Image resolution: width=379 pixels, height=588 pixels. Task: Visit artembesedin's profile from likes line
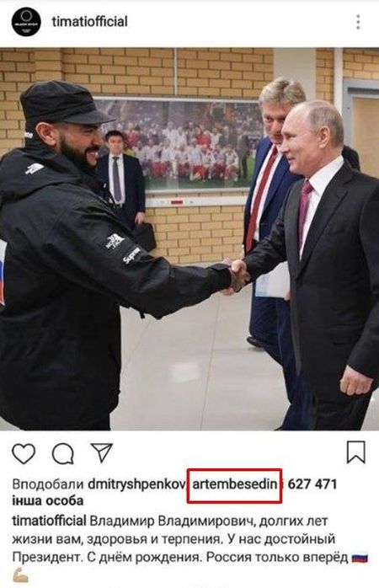[x=234, y=484]
